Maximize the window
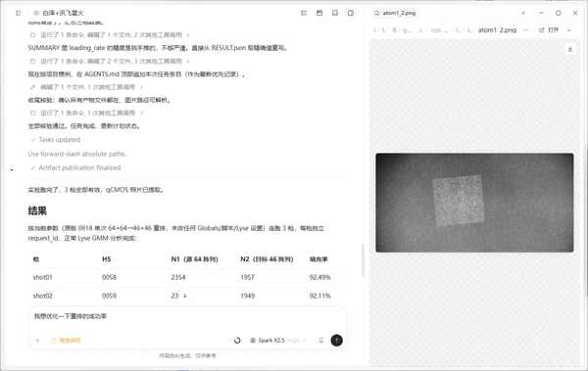This screenshot has height=371, width=588. tap(558, 13)
